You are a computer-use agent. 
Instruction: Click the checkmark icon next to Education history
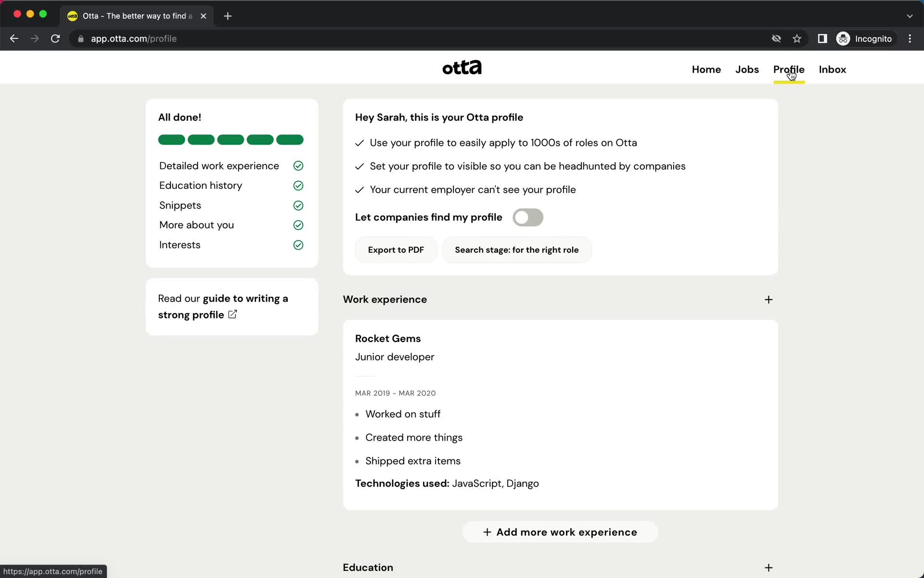click(x=298, y=185)
